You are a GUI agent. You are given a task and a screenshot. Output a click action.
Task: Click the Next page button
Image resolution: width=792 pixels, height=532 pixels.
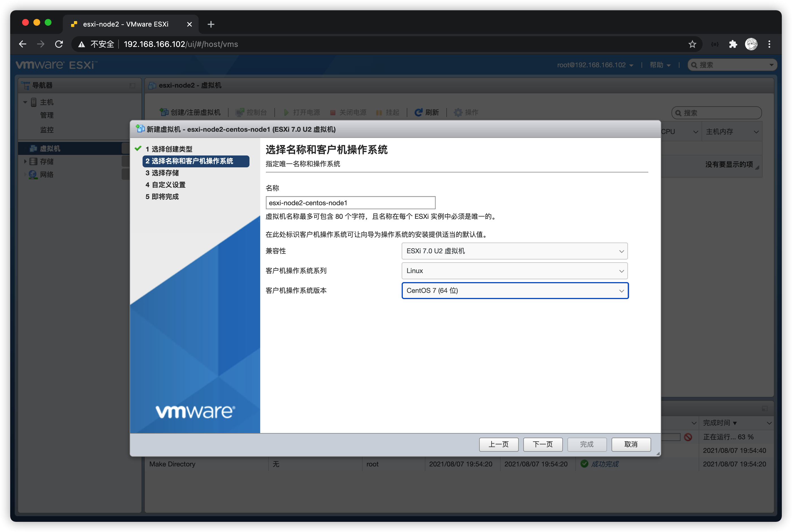[543, 444]
